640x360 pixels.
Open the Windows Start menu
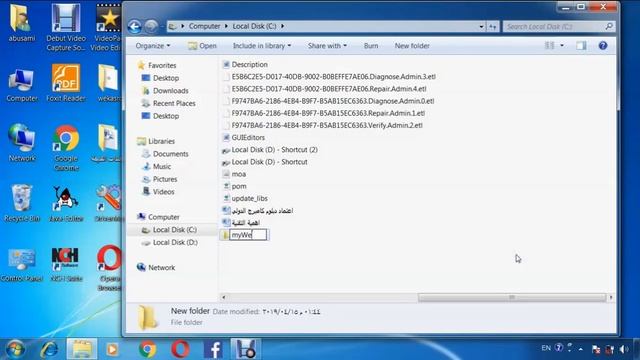[x=16, y=349]
